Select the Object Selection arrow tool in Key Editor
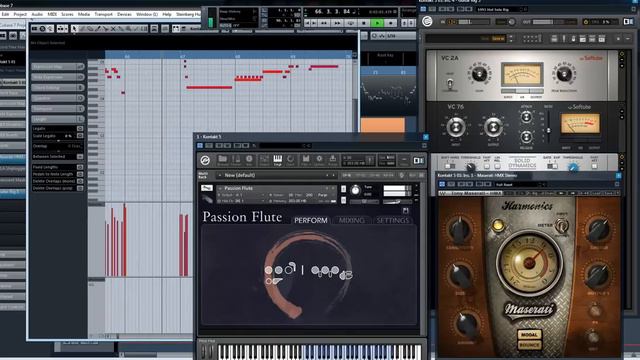This screenshot has height=360, width=640. pos(74,29)
